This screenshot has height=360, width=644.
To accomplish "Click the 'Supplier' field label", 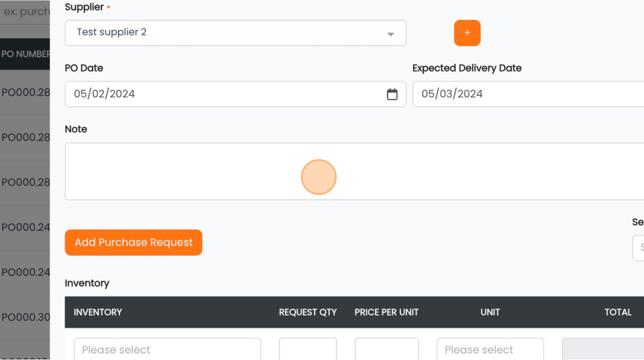I will pyautogui.click(x=84, y=7).
